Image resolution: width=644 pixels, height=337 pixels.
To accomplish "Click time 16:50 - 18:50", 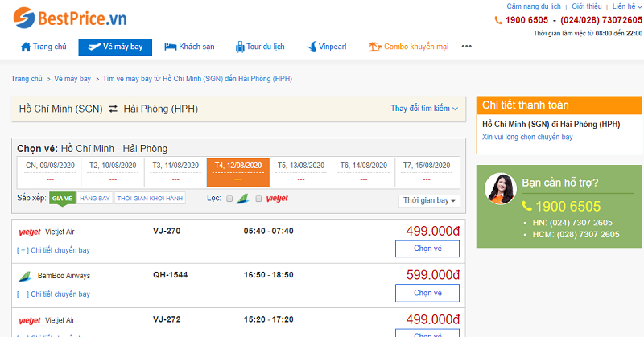I will coord(269,275).
